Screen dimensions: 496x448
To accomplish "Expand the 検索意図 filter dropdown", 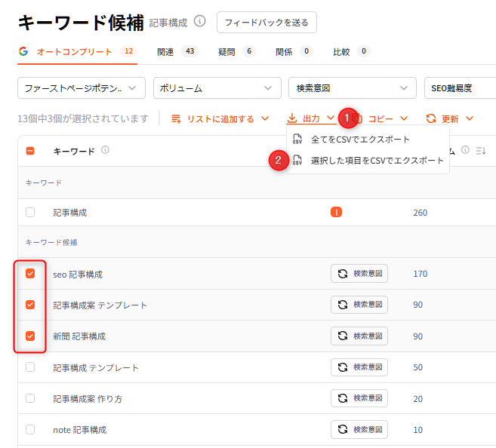I will (x=353, y=88).
